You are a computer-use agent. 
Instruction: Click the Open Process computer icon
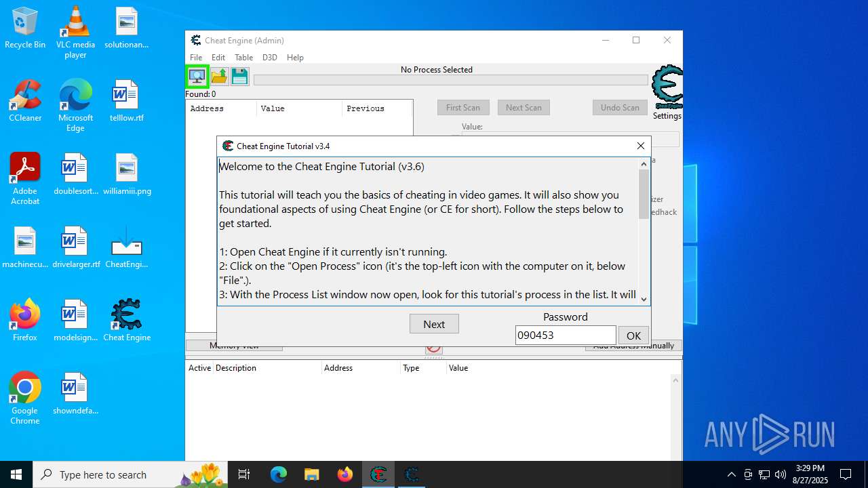coord(197,76)
